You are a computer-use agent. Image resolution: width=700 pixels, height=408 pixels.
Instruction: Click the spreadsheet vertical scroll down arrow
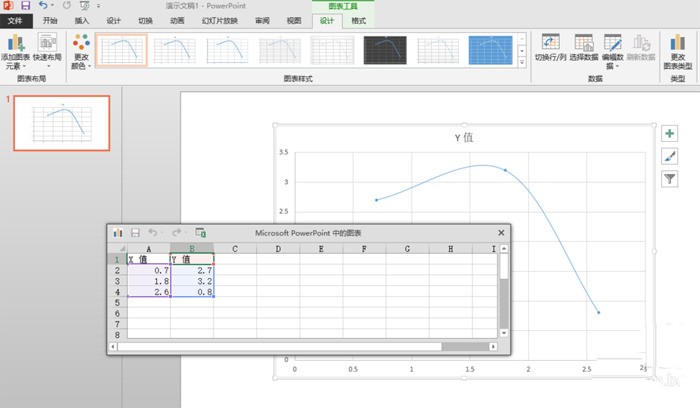click(504, 333)
